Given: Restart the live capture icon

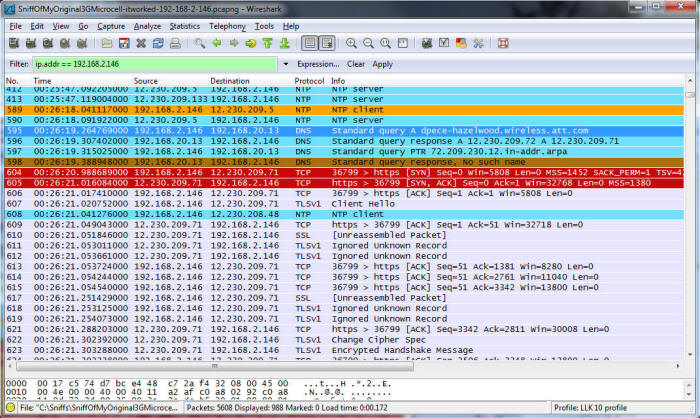Looking at the screenshot, I should (82, 43).
